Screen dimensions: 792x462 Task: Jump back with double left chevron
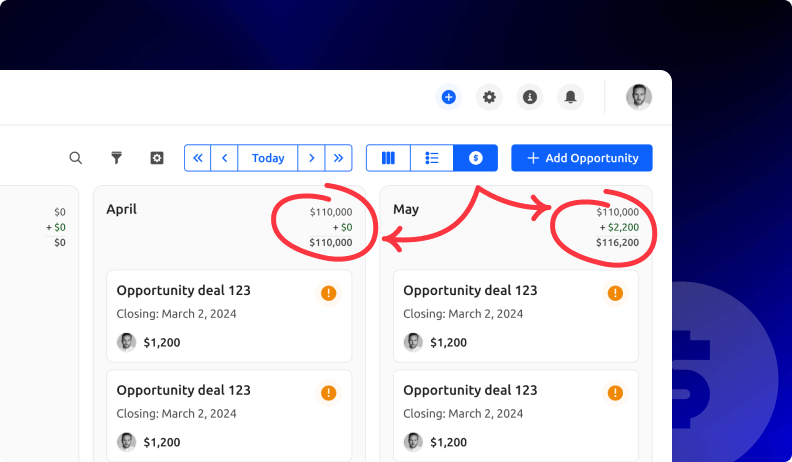coord(198,158)
